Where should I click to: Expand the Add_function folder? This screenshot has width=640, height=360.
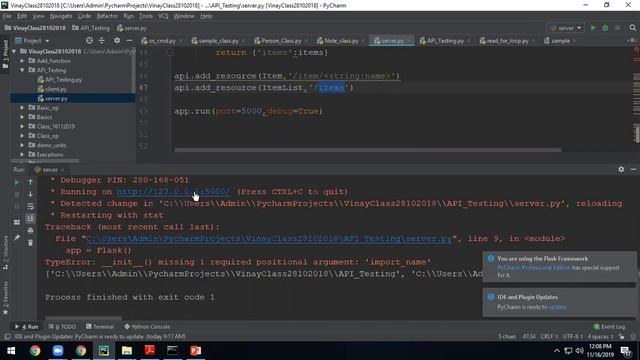click(22, 61)
